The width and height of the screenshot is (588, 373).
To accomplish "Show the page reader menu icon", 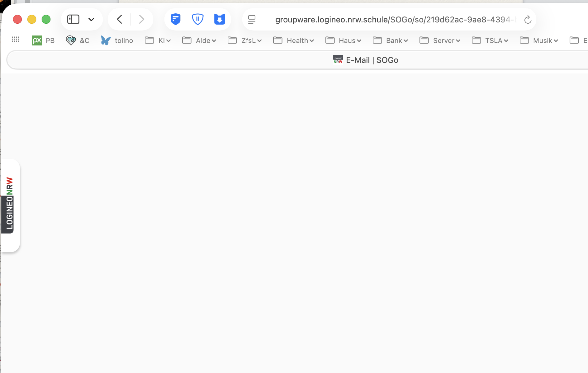I will point(252,20).
